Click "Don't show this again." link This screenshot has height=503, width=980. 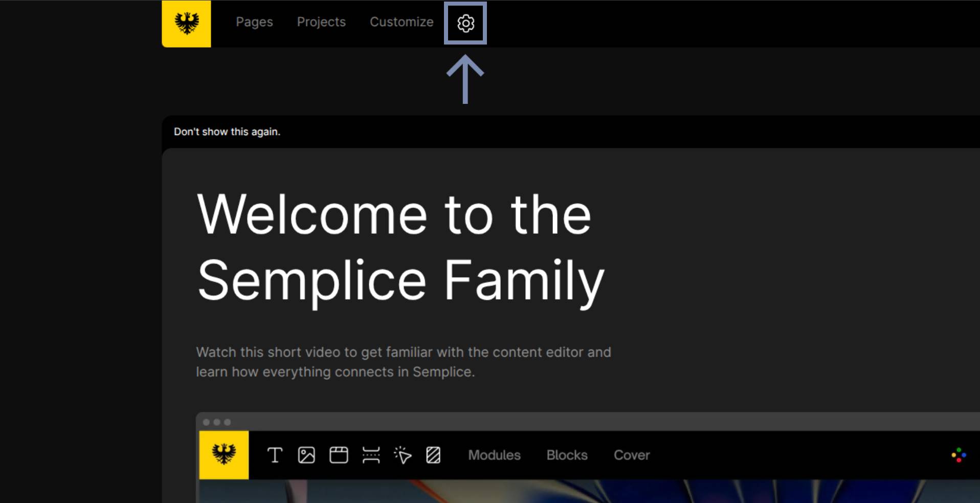[227, 132]
